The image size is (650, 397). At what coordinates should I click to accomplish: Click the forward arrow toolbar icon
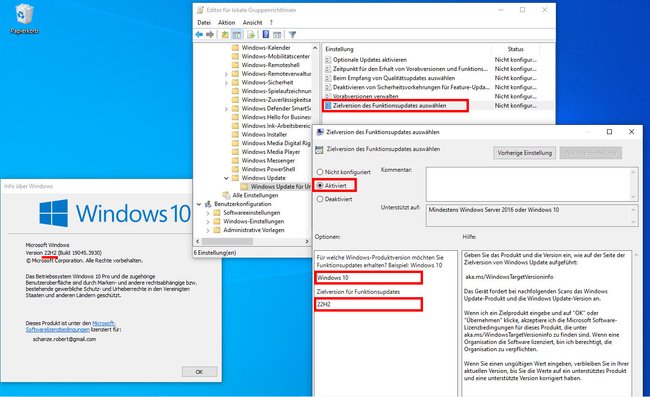210,34
